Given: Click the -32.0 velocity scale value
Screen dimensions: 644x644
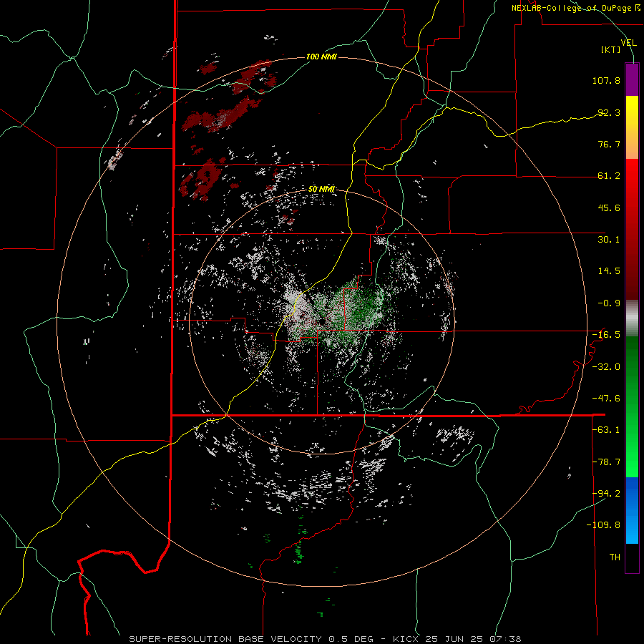Looking at the screenshot, I should (x=606, y=367).
